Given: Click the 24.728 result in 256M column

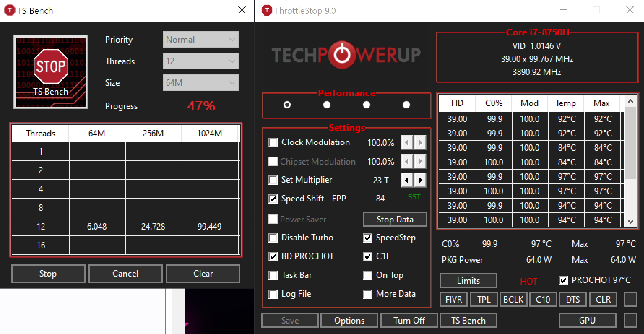Looking at the screenshot, I should click(153, 226).
